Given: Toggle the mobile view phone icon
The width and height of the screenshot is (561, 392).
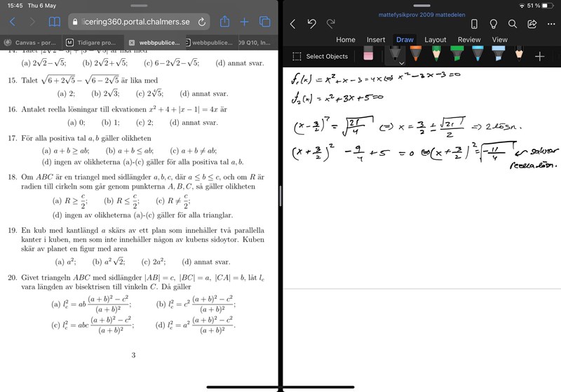Looking at the screenshot, I should 473,24.
